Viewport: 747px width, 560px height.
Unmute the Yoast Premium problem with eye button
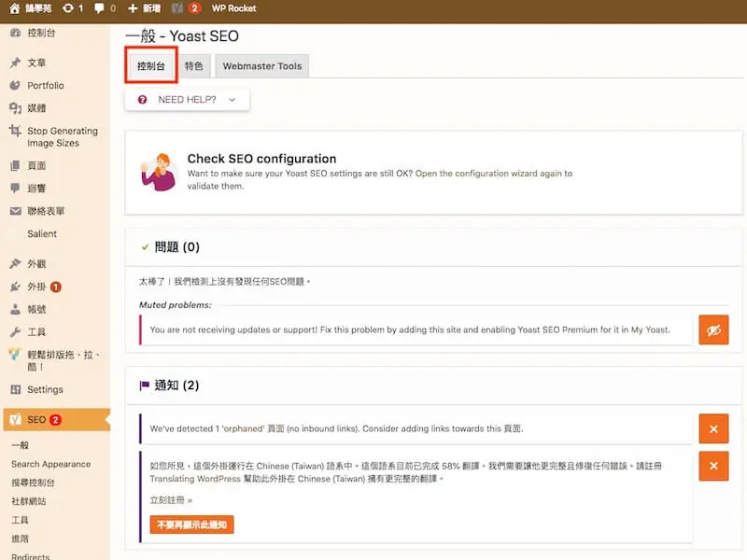[x=713, y=329]
